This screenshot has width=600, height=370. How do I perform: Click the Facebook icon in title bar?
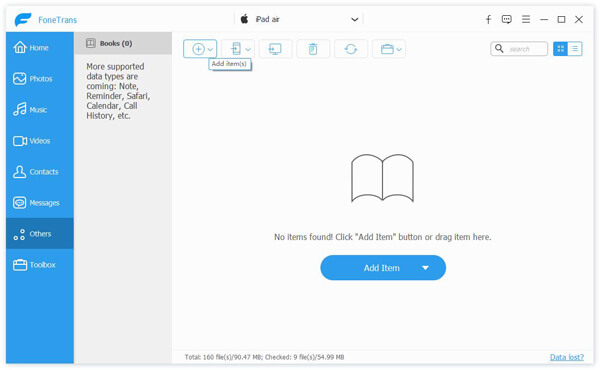pos(488,19)
